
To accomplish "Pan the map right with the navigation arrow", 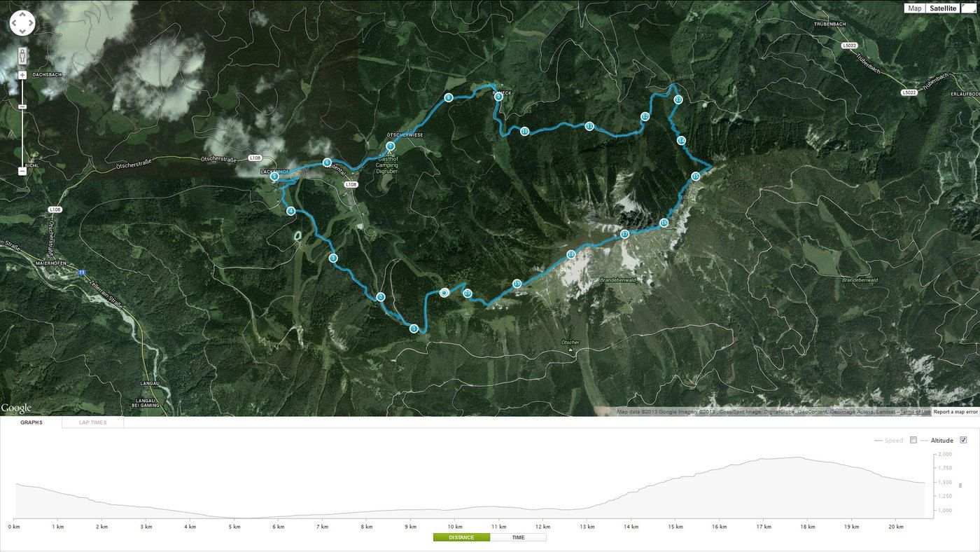I will pos(30,23).
